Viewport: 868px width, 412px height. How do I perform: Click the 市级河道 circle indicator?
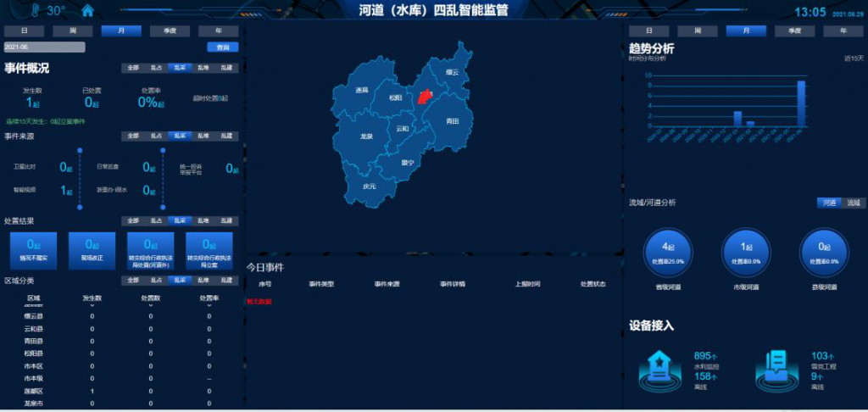coord(747,253)
